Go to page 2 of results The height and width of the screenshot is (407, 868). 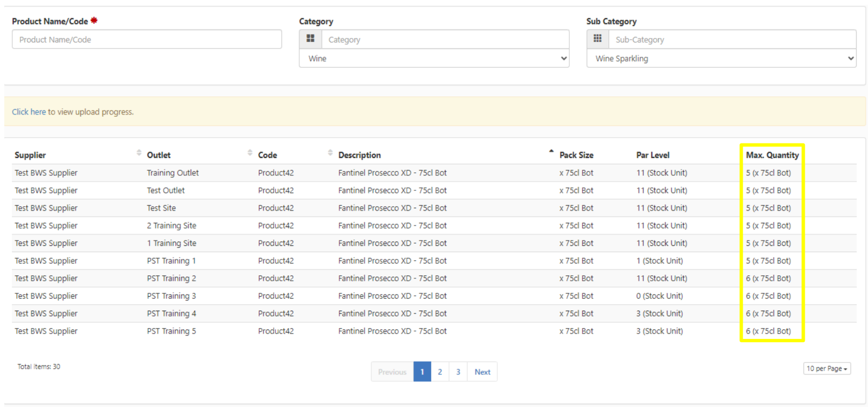click(x=440, y=372)
